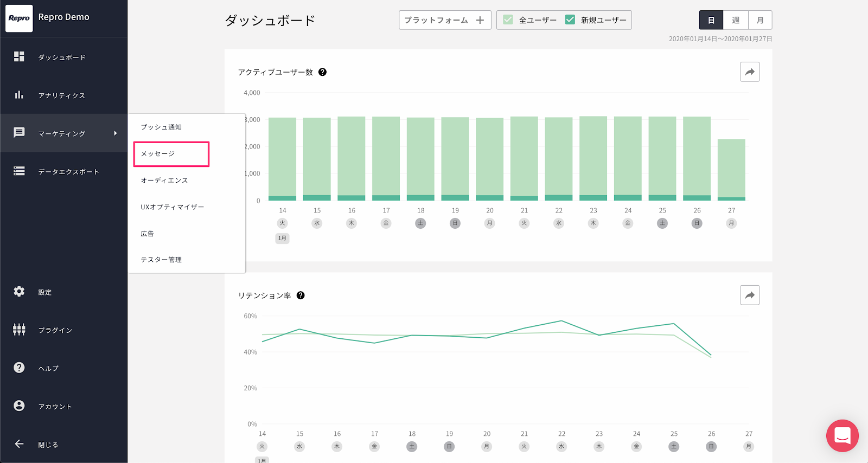This screenshot has height=463, width=868.
Task: Click the Dashboard grid icon in sidebar
Action: (19, 56)
